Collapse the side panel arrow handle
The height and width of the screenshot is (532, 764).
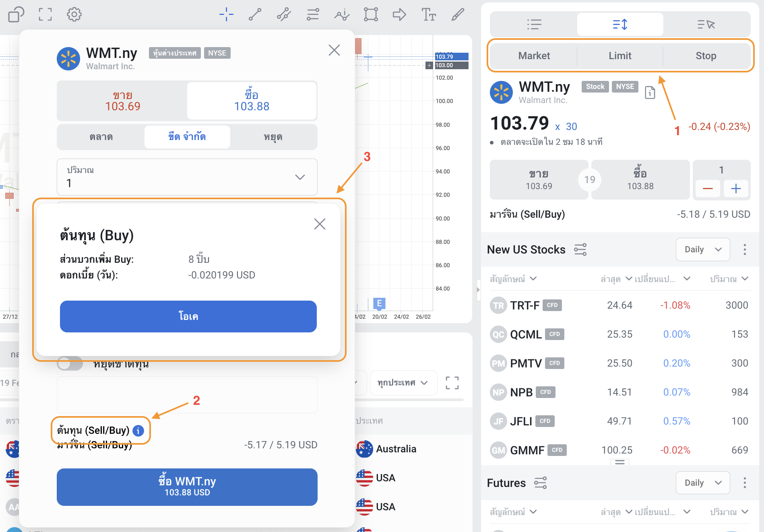tap(478, 290)
